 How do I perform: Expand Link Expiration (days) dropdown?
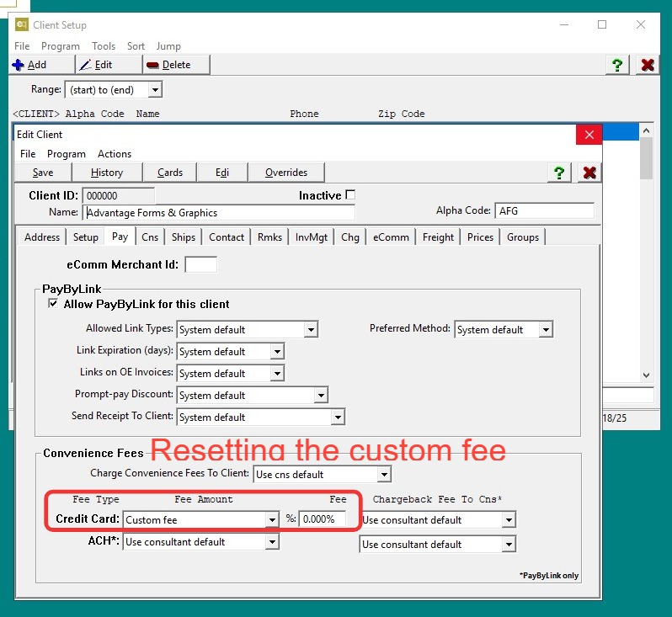click(277, 351)
